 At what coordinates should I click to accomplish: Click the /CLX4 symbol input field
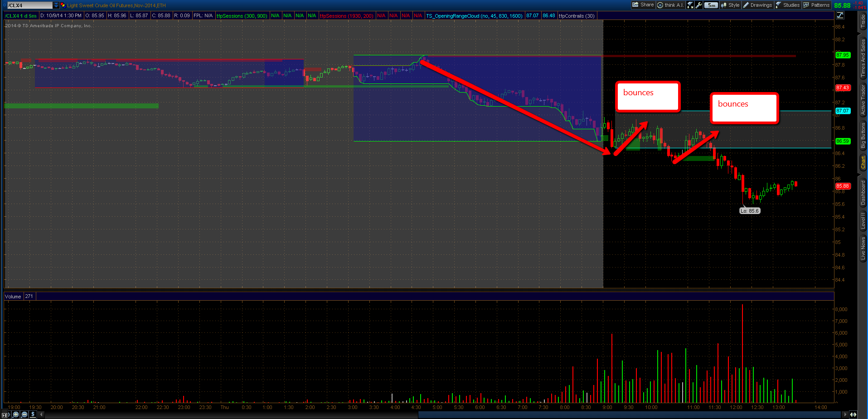click(29, 5)
